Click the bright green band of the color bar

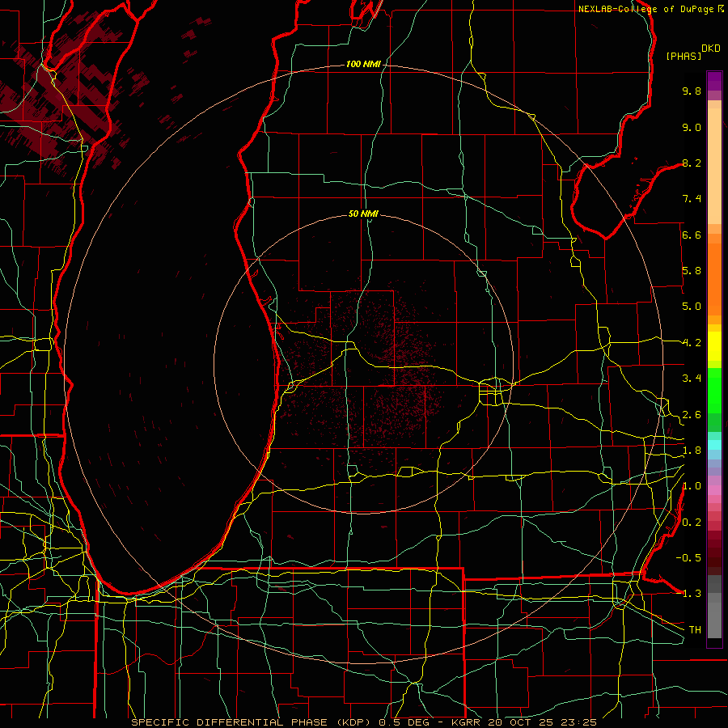pyautogui.click(x=714, y=391)
